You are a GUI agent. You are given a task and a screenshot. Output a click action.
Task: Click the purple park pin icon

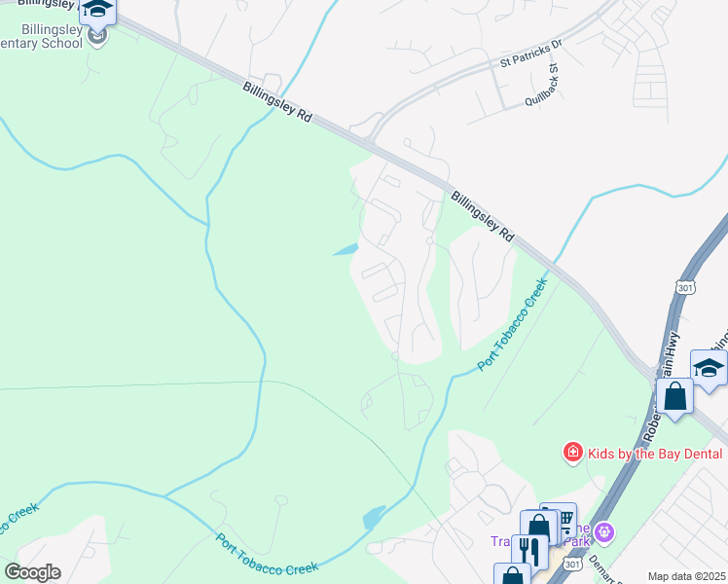[604, 531]
